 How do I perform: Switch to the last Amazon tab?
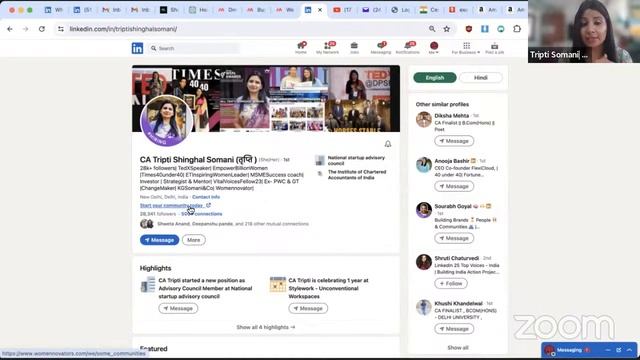[516, 10]
